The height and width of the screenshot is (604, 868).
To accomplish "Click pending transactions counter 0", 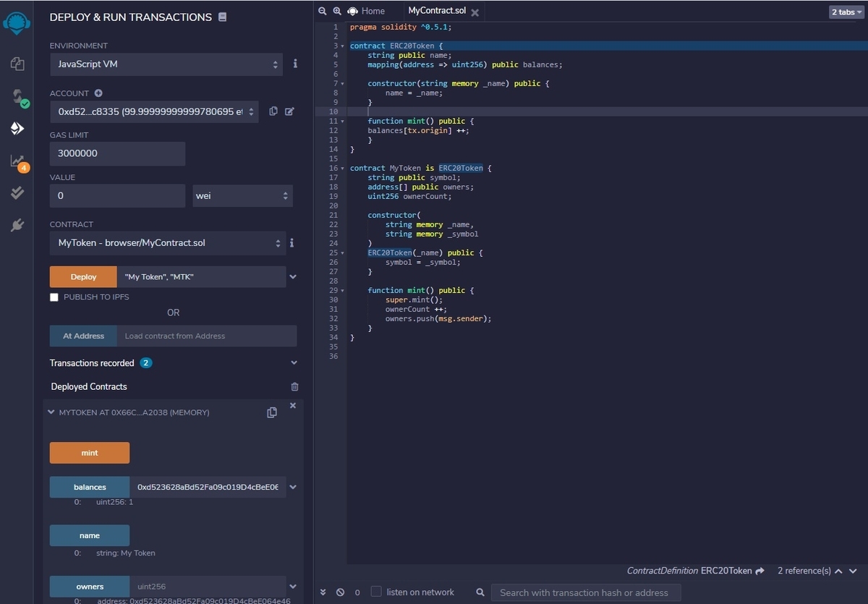I will coord(357,592).
